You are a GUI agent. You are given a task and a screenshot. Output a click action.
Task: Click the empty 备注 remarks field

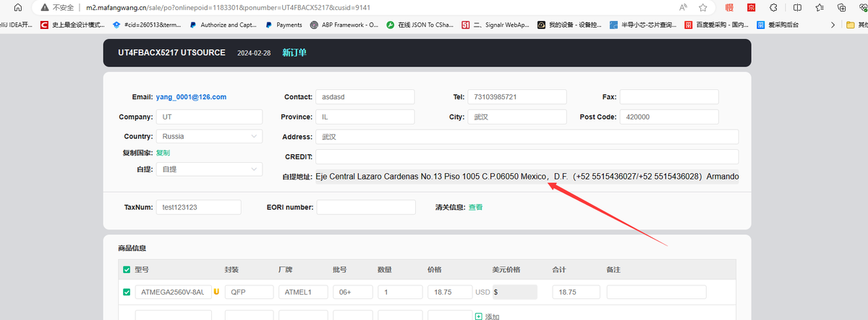656,292
